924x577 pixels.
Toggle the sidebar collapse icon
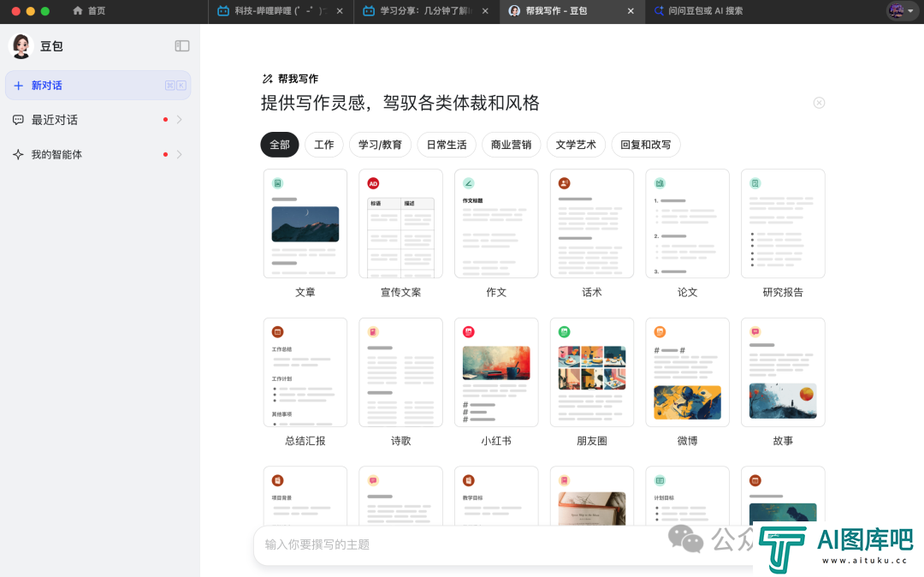point(182,46)
